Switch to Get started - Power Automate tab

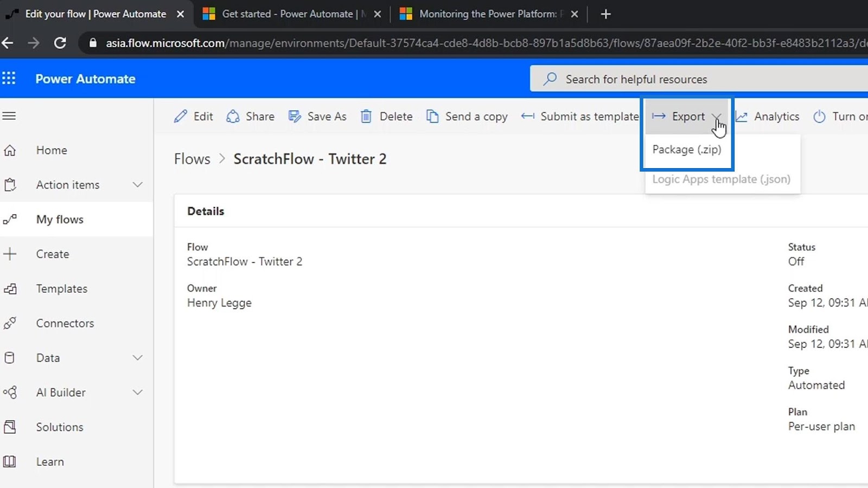(291, 14)
